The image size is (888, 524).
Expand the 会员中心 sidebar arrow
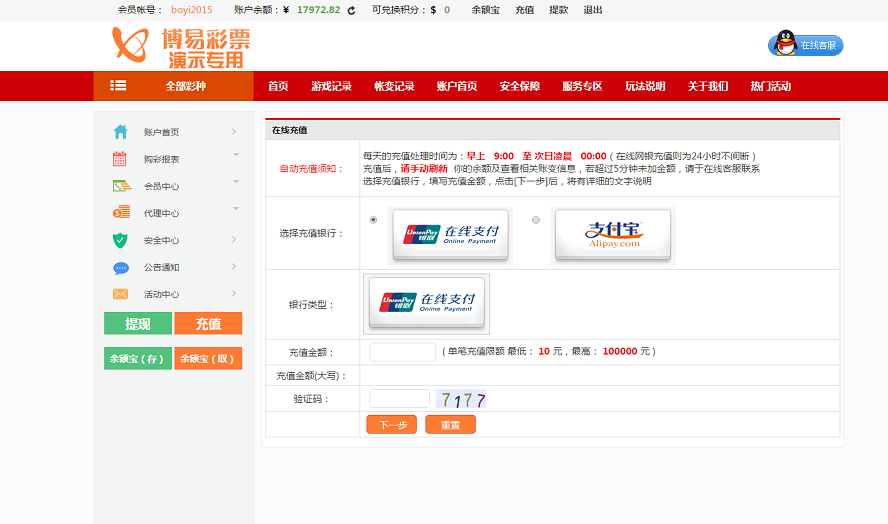coord(236,182)
